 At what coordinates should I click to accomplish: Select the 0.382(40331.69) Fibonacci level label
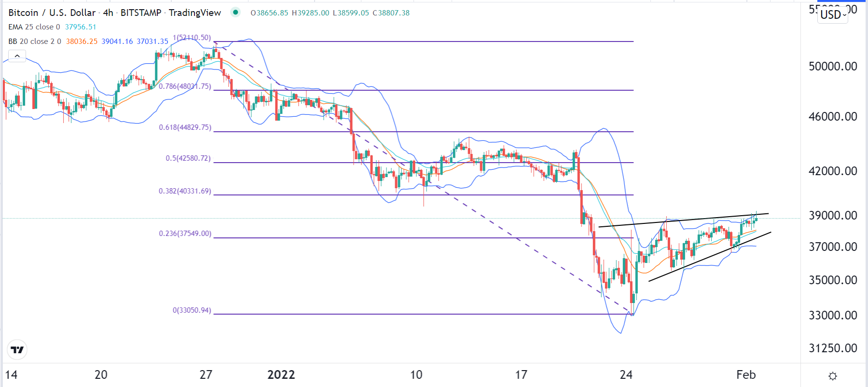pyautogui.click(x=185, y=191)
